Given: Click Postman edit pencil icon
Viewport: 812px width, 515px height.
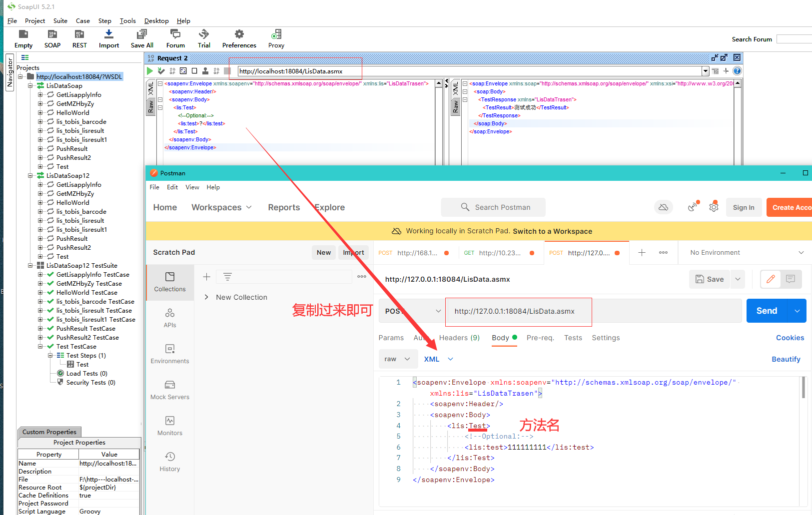Looking at the screenshot, I should tap(771, 279).
